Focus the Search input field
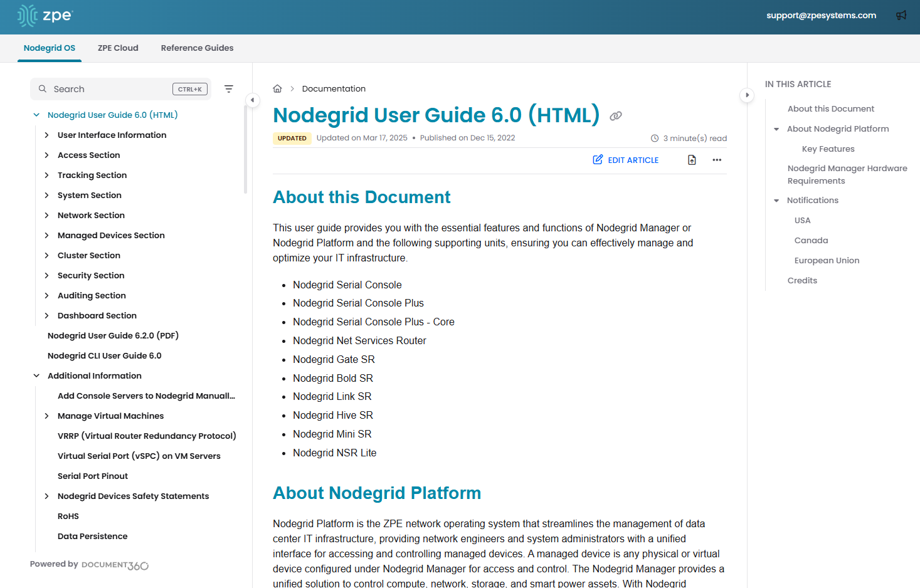The height and width of the screenshot is (588, 920). tap(120, 89)
